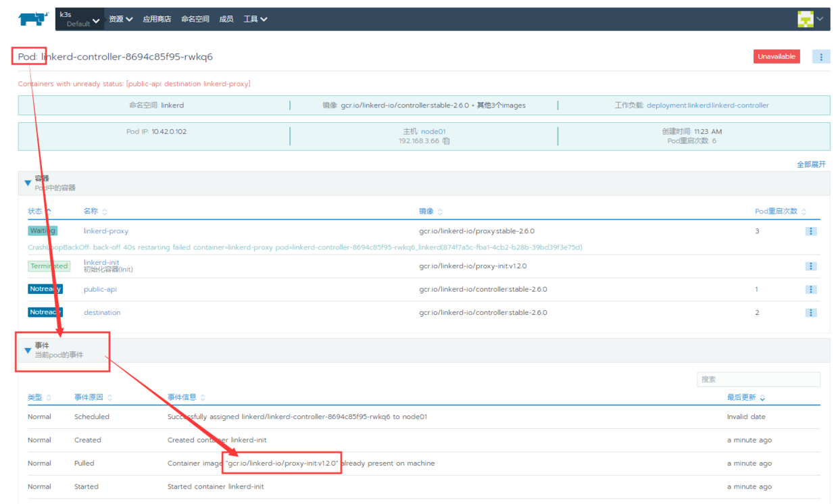Sort containers by Pod重启次数 column
The image size is (838, 504).
tap(781, 211)
